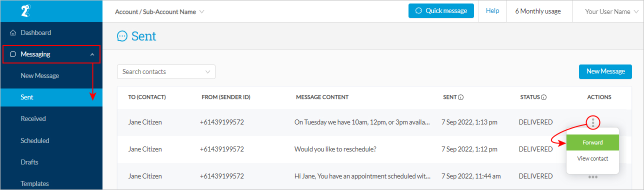Open the 6 Monthly usage item
This screenshot has height=190, width=644.
click(x=538, y=11)
